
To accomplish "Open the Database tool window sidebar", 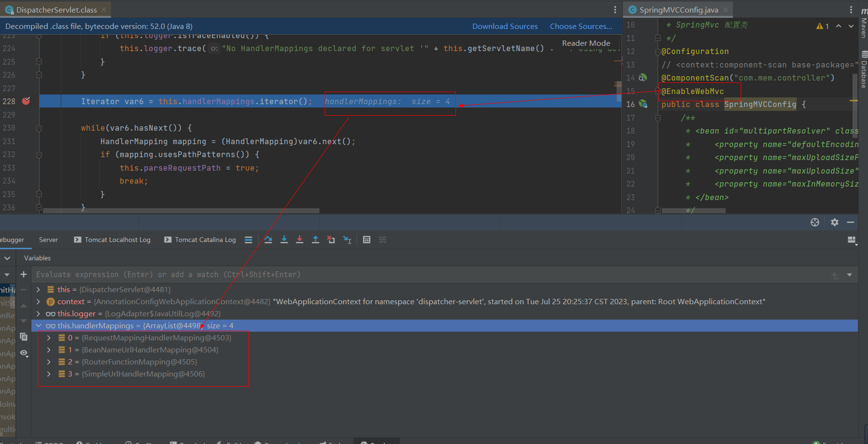I will click(864, 69).
